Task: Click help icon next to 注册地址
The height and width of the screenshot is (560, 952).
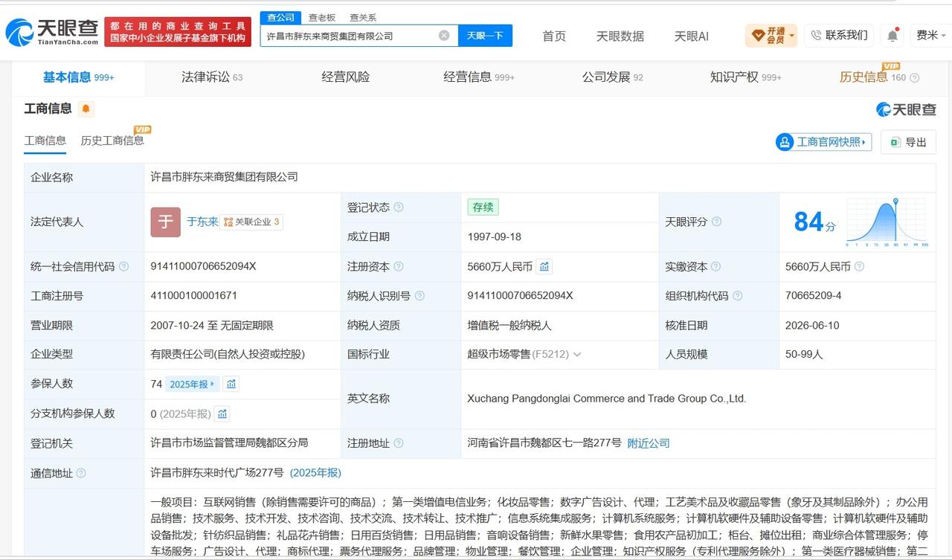Action: point(399,443)
